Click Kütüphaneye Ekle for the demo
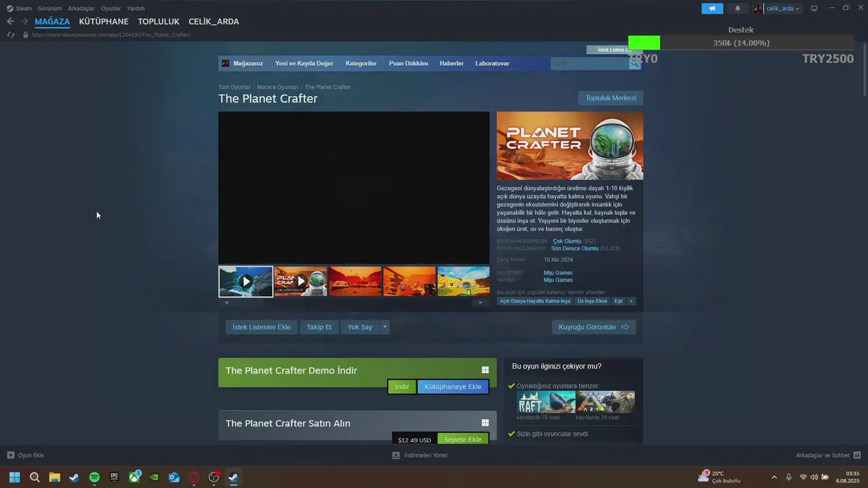Viewport: 868px width, 488px height. (x=453, y=387)
